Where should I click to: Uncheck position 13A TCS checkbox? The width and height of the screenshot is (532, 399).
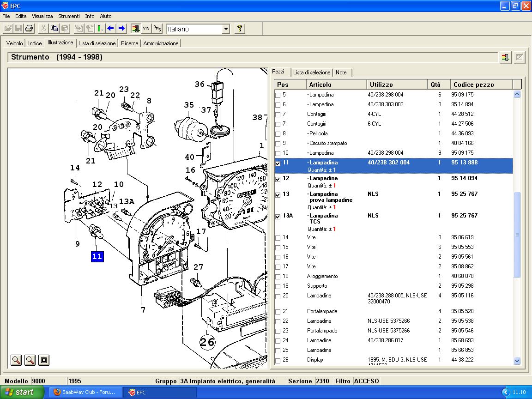pos(278,217)
